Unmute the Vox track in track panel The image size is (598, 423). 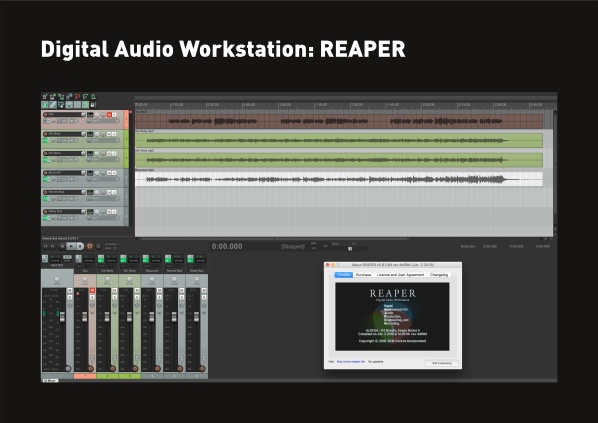[109, 114]
